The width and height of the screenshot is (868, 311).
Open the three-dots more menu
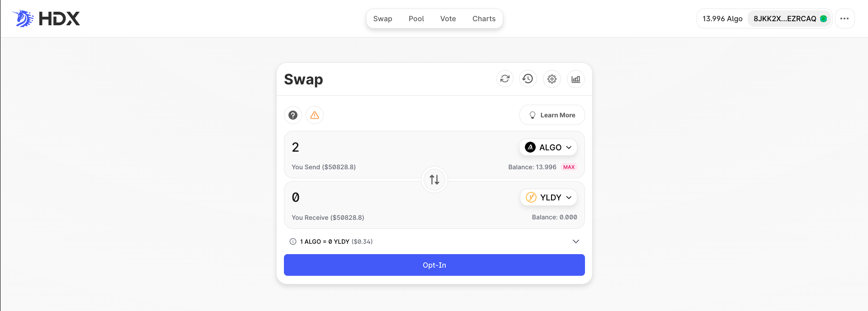(x=844, y=19)
